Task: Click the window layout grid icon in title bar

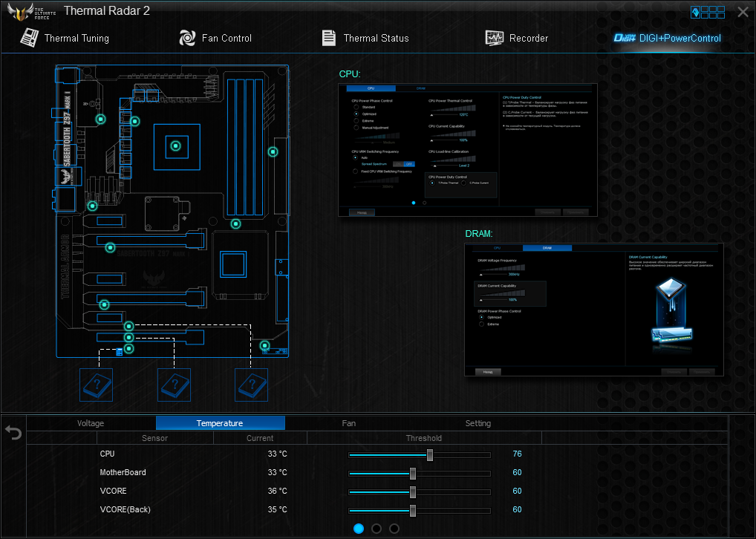Action: click(x=708, y=12)
